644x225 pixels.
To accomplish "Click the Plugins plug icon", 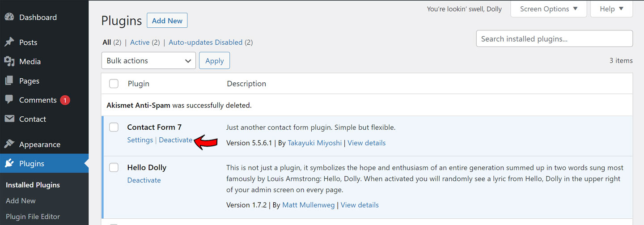I will [x=9, y=164].
